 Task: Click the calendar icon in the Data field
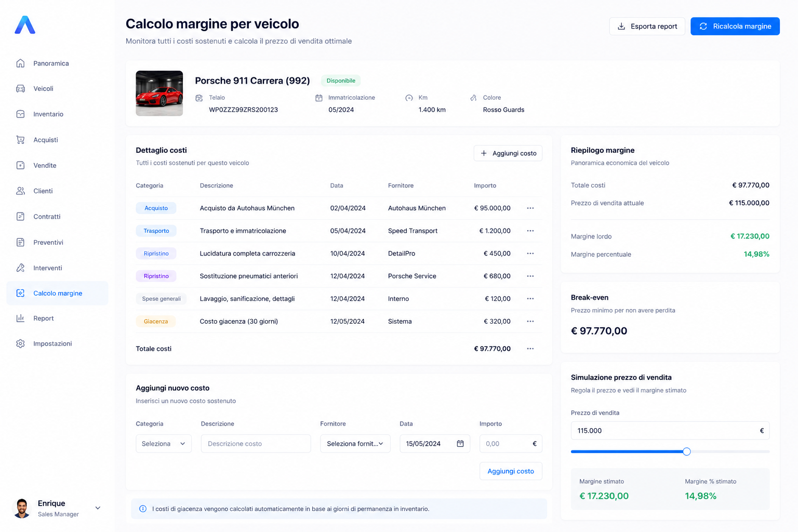[x=460, y=444]
